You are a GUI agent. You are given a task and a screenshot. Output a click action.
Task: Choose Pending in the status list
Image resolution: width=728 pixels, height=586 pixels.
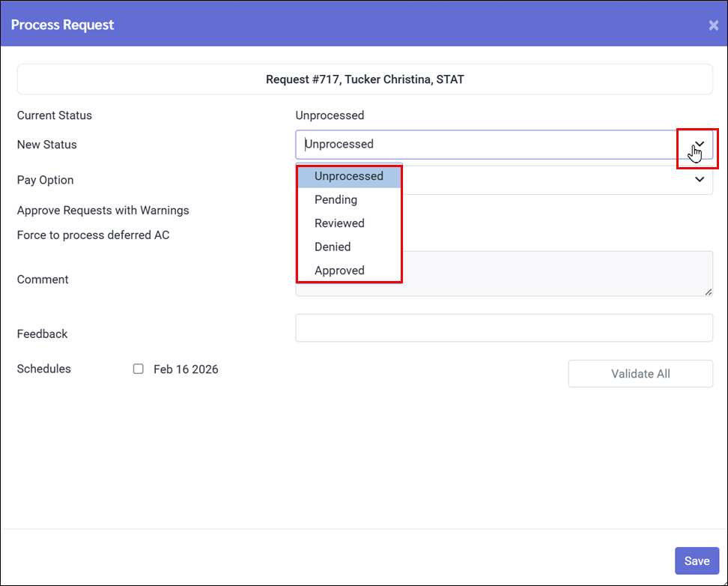pos(336,200)
